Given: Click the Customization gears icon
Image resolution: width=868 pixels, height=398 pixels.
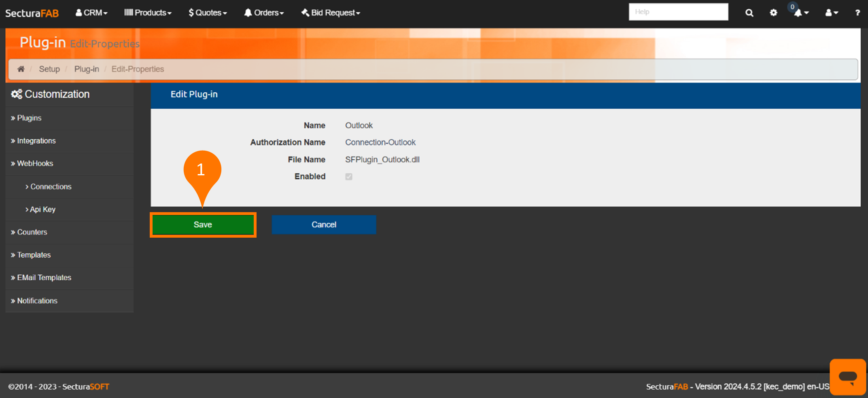Looking at the screenshot, I should click(17, 94).
